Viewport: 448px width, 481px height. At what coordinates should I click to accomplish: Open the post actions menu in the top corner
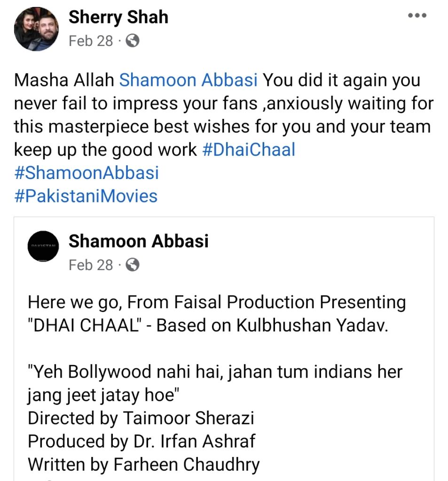tap(417, 15)
